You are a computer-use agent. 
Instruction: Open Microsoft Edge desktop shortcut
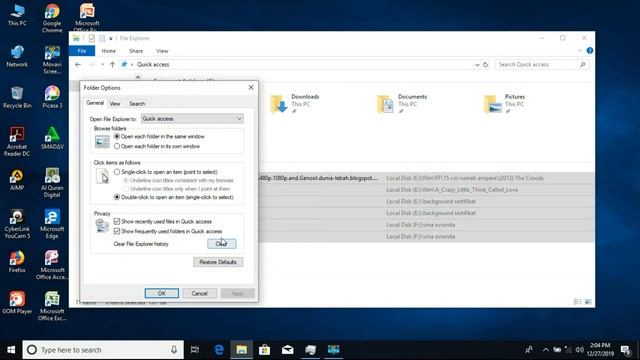coord(52,224)
